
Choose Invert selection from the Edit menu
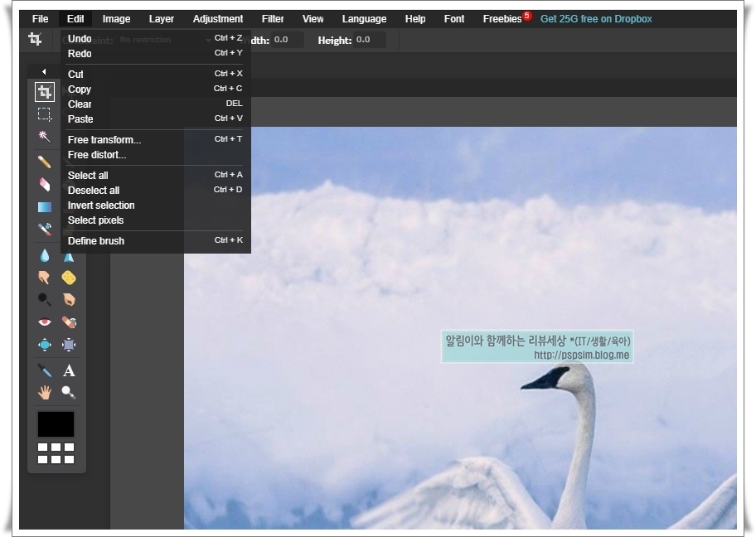(155, 206)
